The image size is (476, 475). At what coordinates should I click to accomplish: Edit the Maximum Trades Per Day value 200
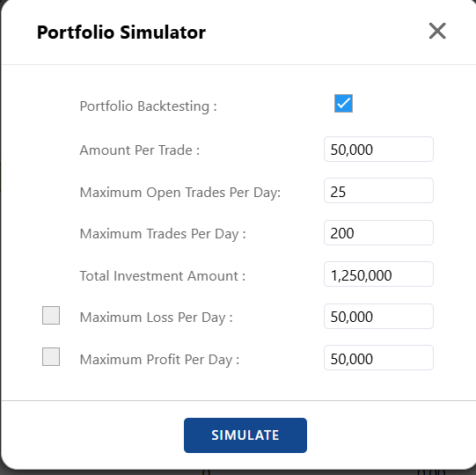tap(378, 233)
